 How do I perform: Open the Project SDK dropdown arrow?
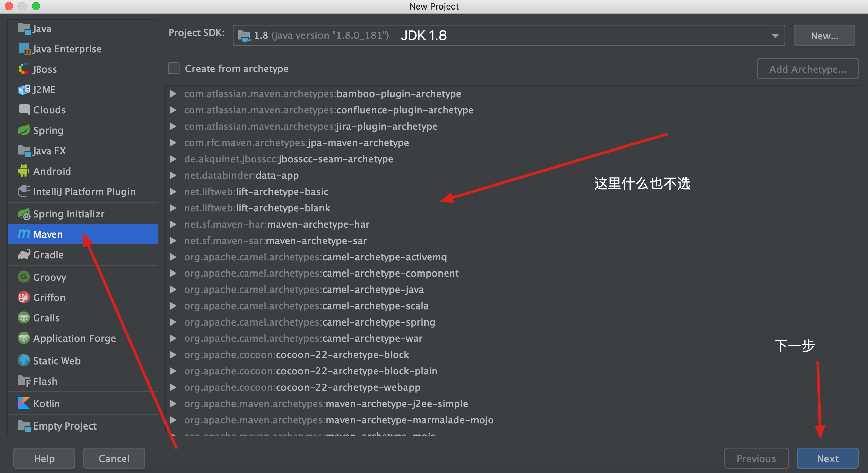click(775, 36)
